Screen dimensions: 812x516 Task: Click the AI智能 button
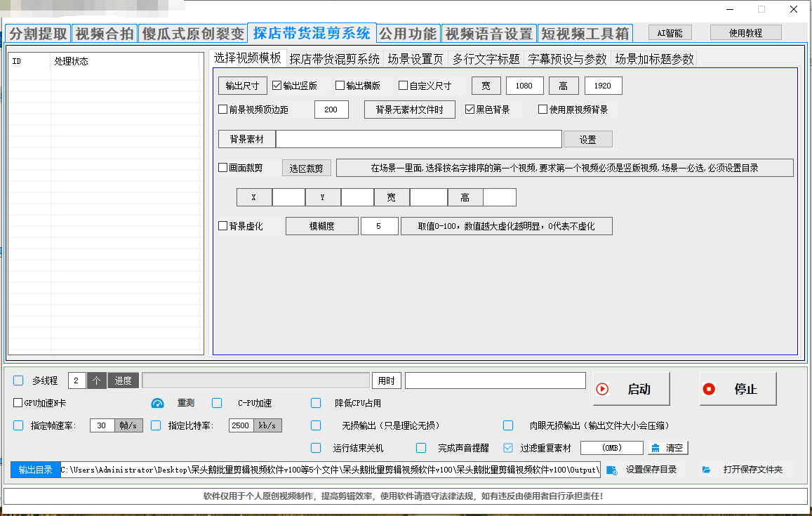[x=670, y=32]
